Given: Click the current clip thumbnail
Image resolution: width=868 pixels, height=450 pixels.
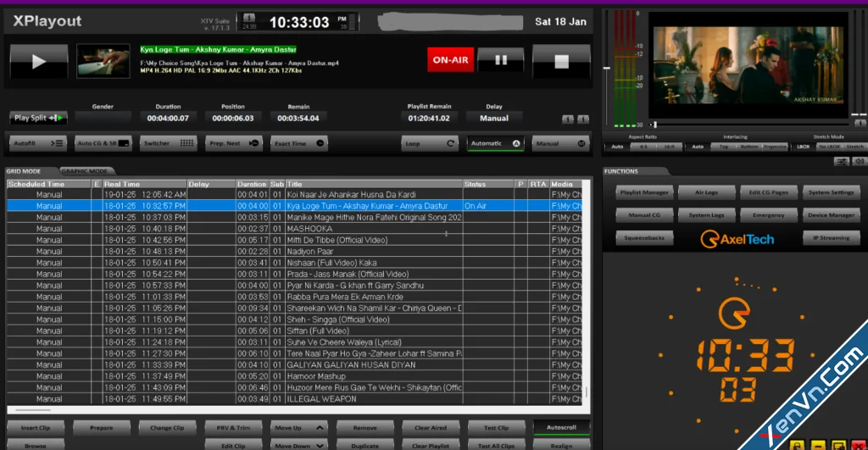Looking at the screenshot, I should [x=103, y=61].
